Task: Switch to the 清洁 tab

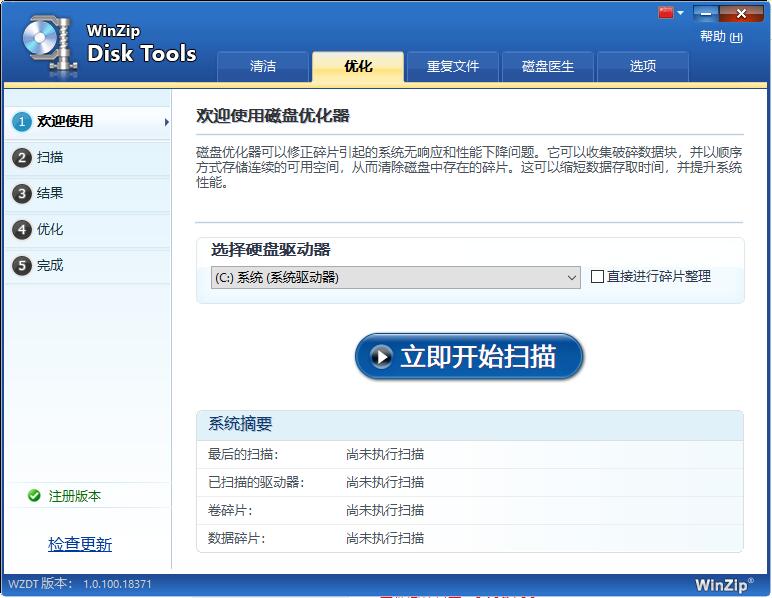Action: coord(262,66)
